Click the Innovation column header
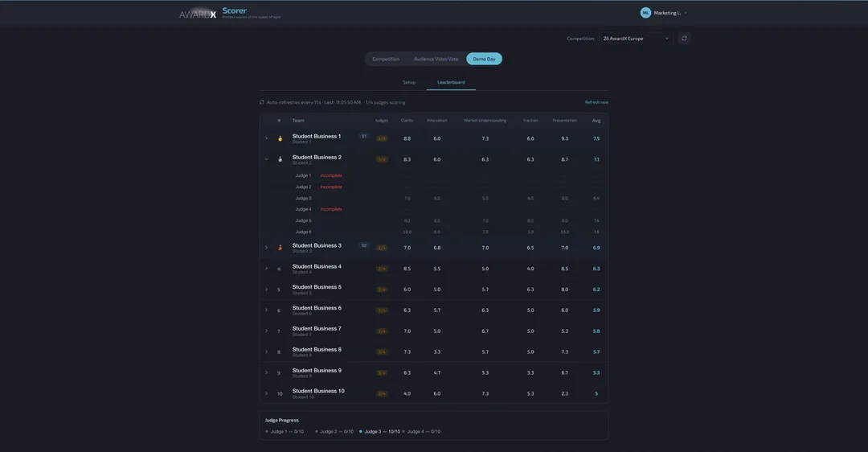The height and width of the screenshot is (452, 868). [436, 120]
